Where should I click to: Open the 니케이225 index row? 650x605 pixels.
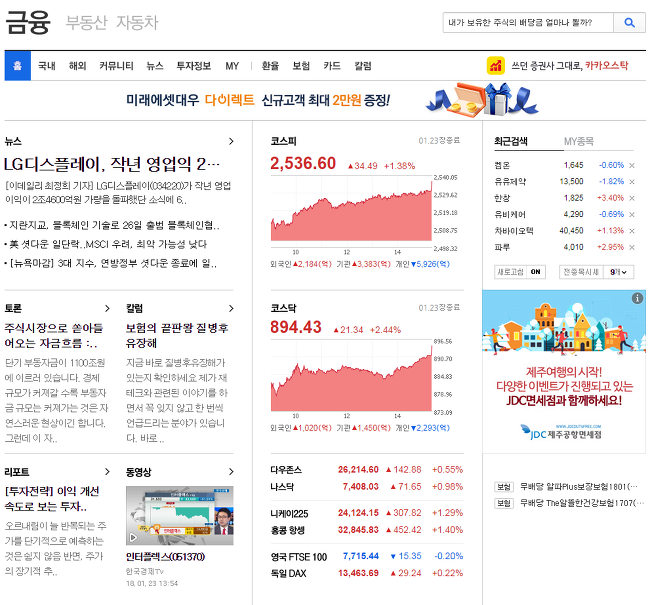[367, 513]
